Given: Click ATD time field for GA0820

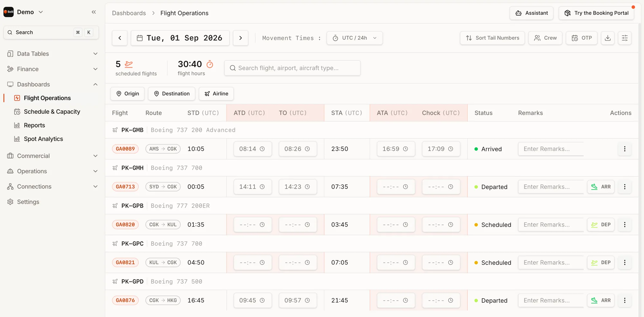Looking at the screenshot, I should [x=253, y=225].
